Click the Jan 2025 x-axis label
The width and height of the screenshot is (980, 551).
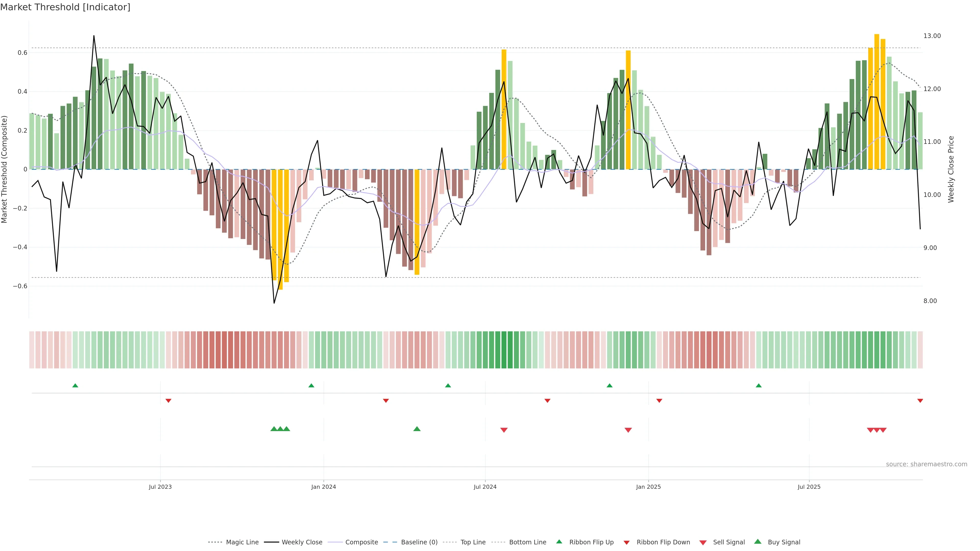(648, 487)
